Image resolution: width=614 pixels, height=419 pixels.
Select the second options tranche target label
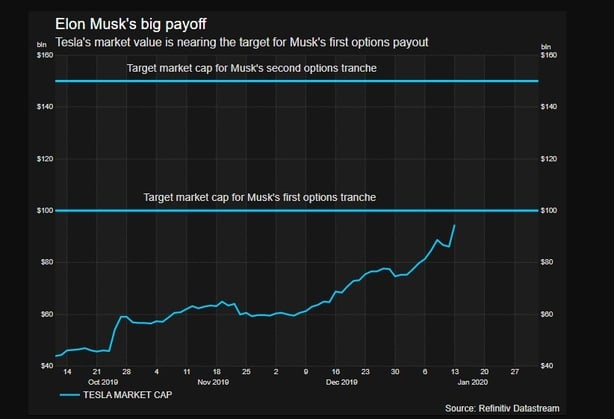264,68
